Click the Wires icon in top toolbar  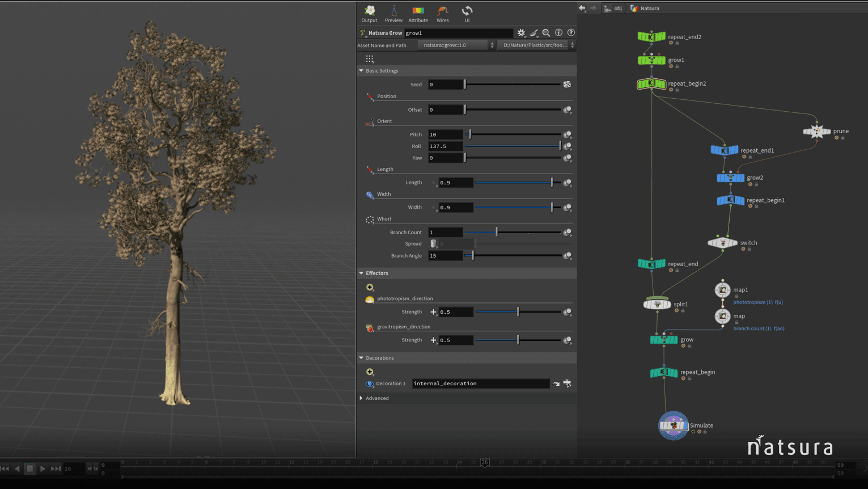[442, 11]
